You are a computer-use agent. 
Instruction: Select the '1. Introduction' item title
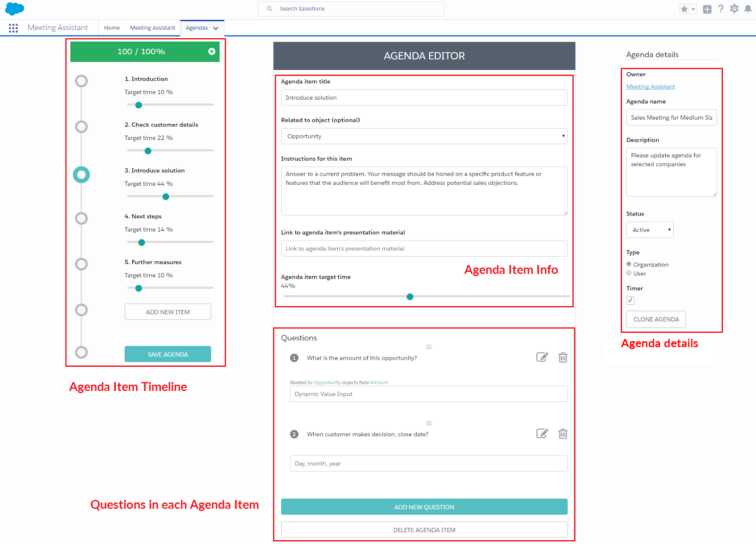[146, 79]
